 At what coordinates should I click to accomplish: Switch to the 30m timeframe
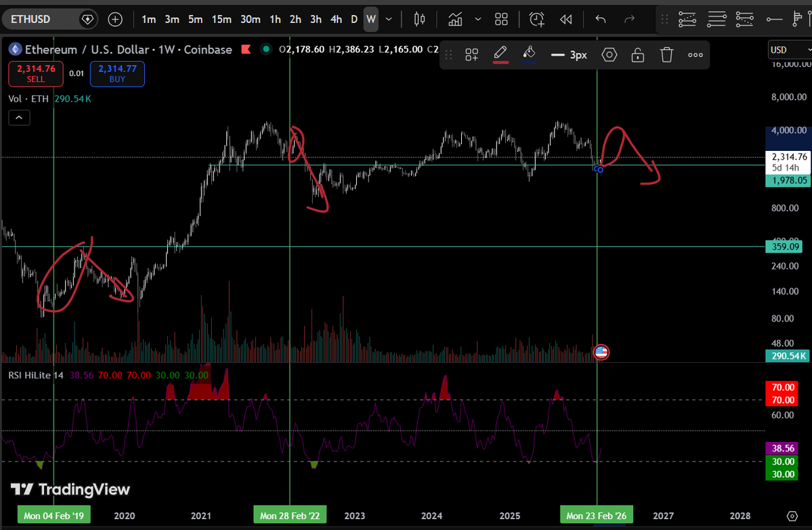pos(250,19)
